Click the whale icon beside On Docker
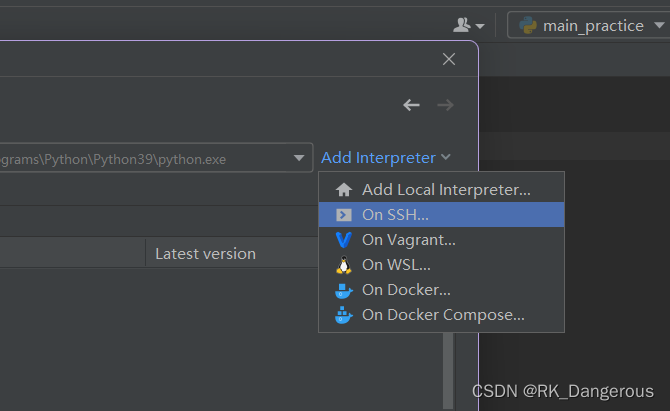The image size is (670, 411). [x=344, y=291]
